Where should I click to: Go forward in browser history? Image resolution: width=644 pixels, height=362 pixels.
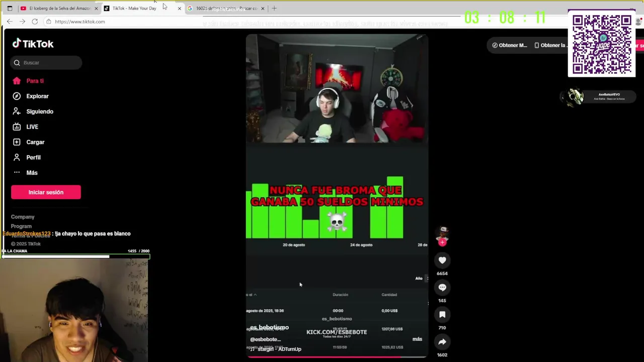22,22
